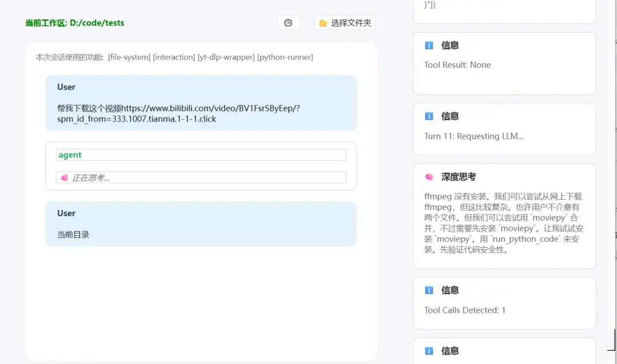Click the green agent label field

[x=201, y=155]
